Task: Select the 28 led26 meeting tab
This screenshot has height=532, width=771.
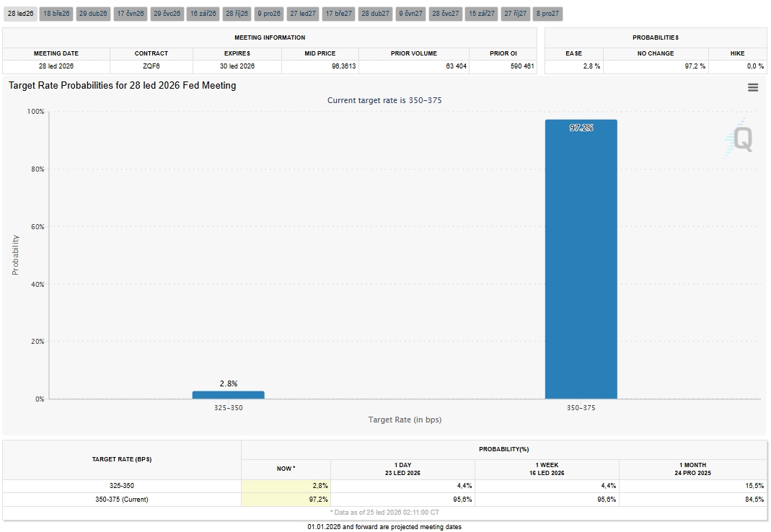Action: click(21, 14)
